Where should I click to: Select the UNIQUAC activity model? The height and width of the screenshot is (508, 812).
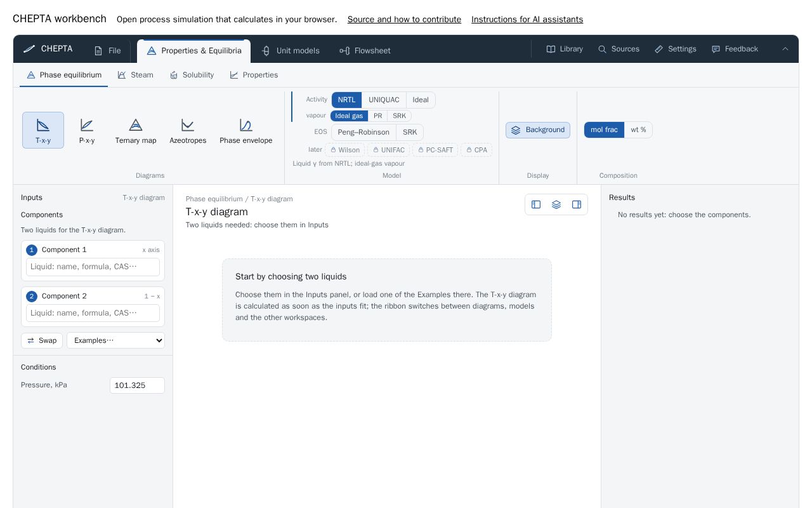tap(384, 100)
